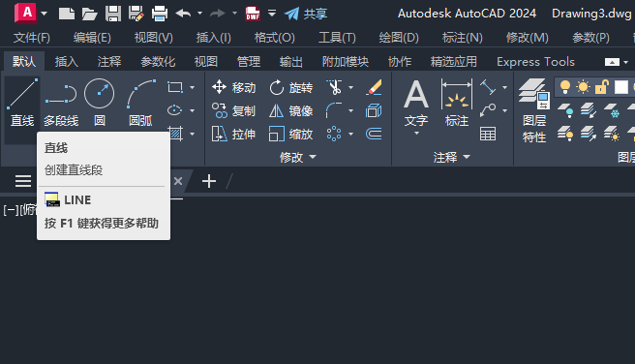
Task: Open the 插入(I) menu
Action: point(213,38)
